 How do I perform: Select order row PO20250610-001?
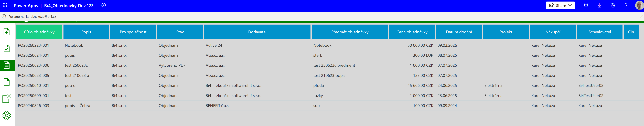coord(34,86)
